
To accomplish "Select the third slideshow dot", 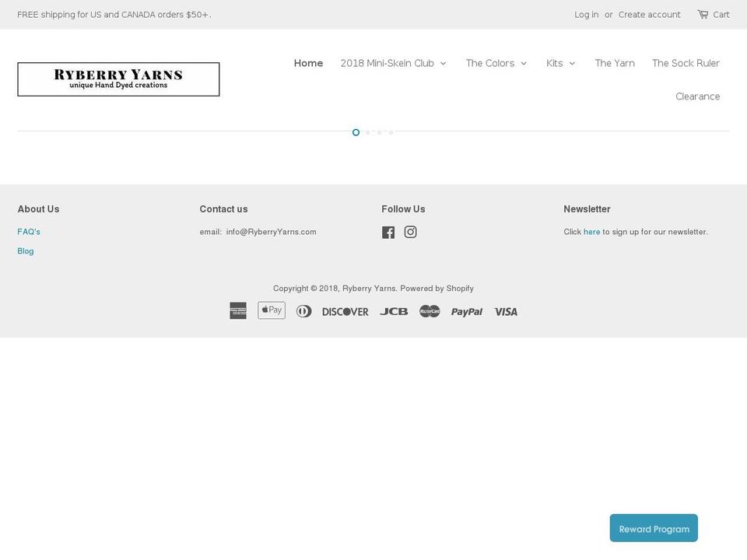I will coord(379,132).
